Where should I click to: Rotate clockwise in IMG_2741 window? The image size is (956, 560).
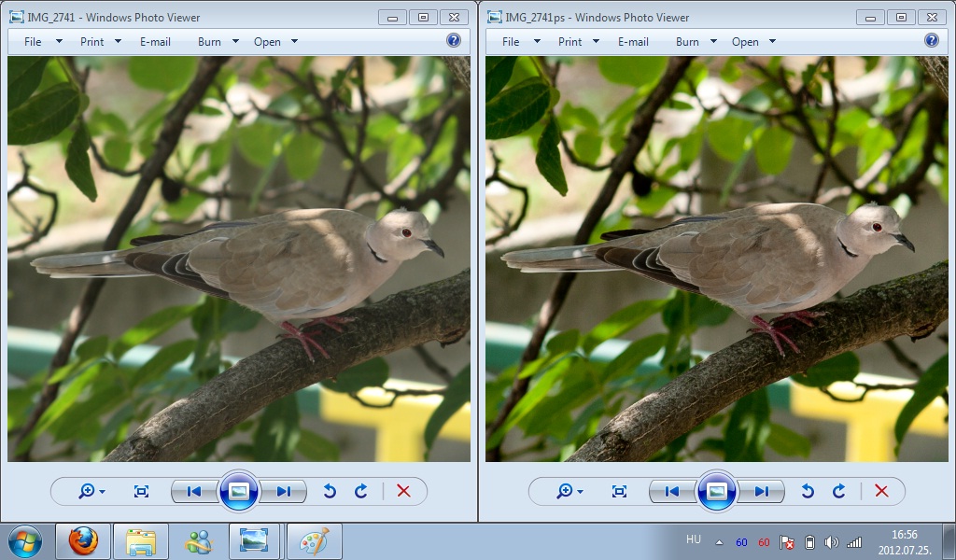pyautogui.click(x=361, y=491)
